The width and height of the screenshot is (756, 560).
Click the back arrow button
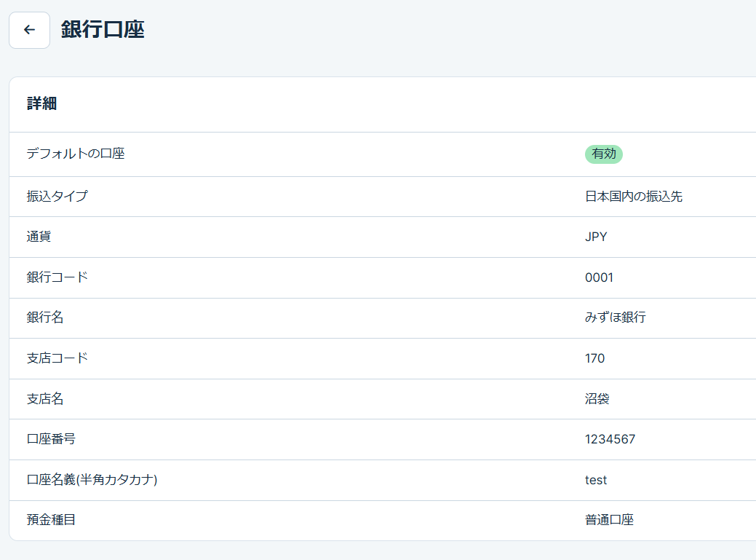29,30
